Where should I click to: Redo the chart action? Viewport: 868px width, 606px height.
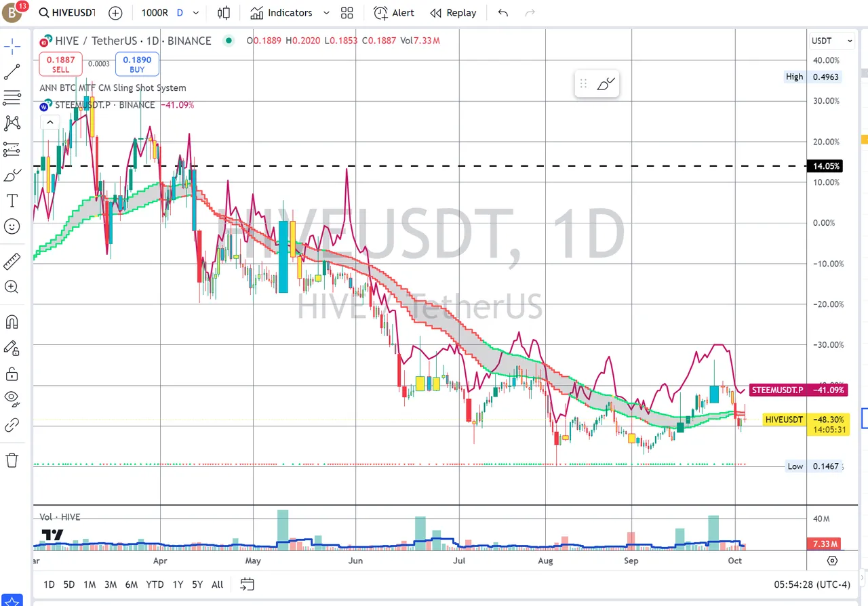[x=530, y=13]
